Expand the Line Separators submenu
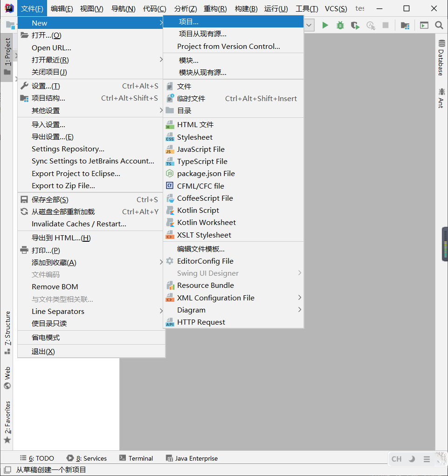The height and width of the screenshot is (476, 448). pos(57,311)
